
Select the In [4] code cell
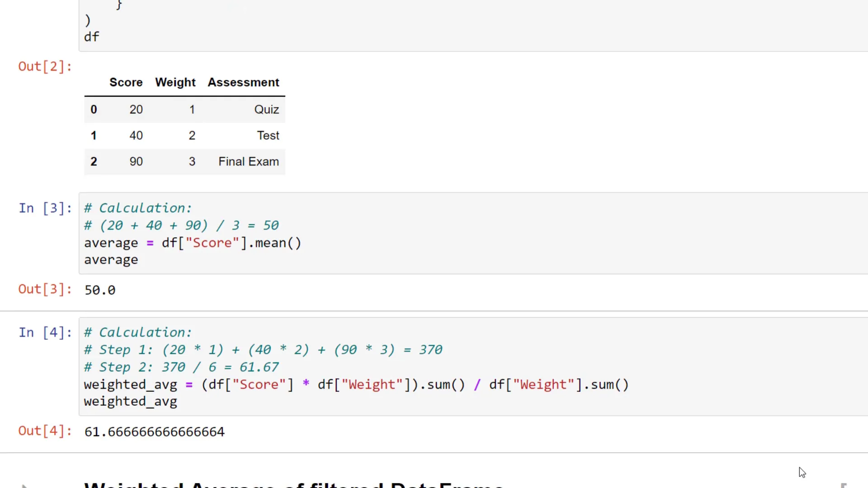[362, 366]
